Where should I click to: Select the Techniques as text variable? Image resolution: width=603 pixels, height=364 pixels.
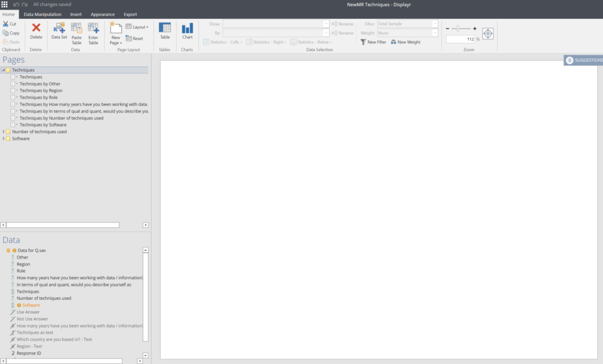pyautogui.click(x=35, y=332)
